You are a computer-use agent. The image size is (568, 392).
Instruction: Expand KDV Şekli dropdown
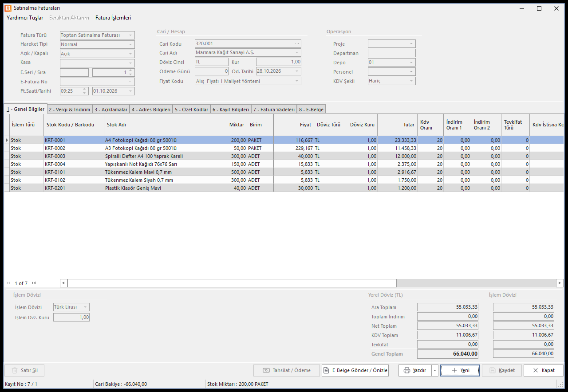coord(411,81)
